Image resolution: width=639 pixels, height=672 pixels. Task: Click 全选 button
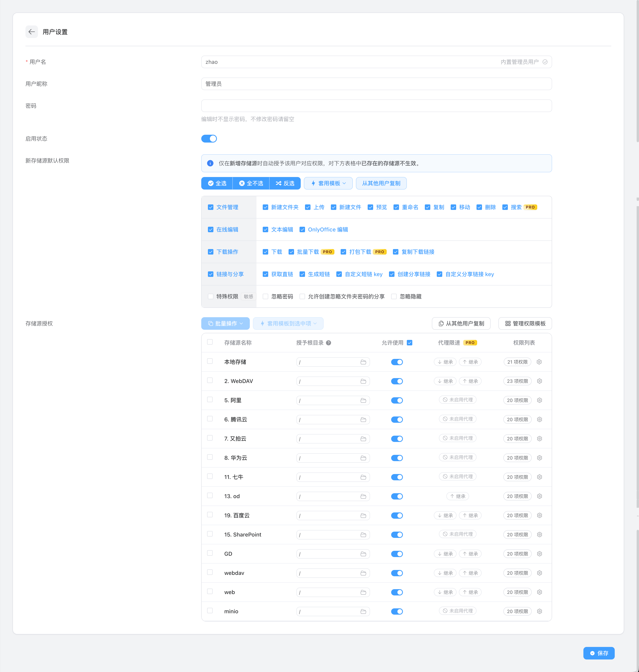tap(217, 183)
